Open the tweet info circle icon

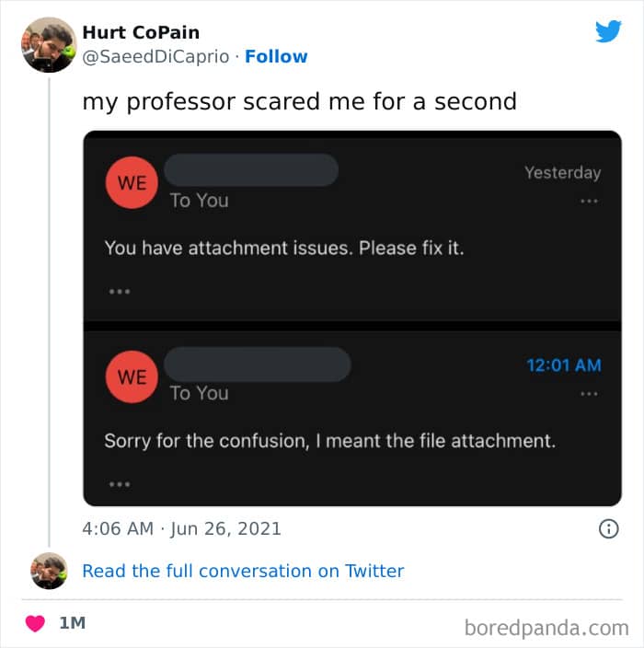pos(608,528)
